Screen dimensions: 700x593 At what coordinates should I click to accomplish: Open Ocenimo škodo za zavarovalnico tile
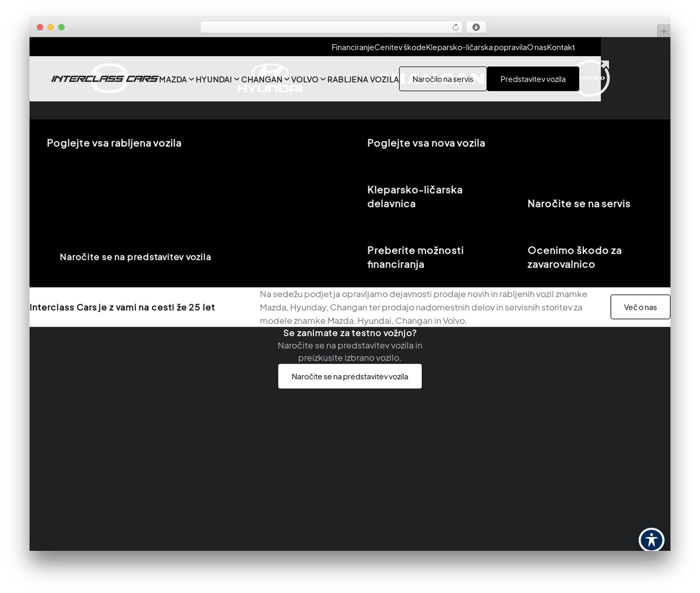[x=574, y=257]
